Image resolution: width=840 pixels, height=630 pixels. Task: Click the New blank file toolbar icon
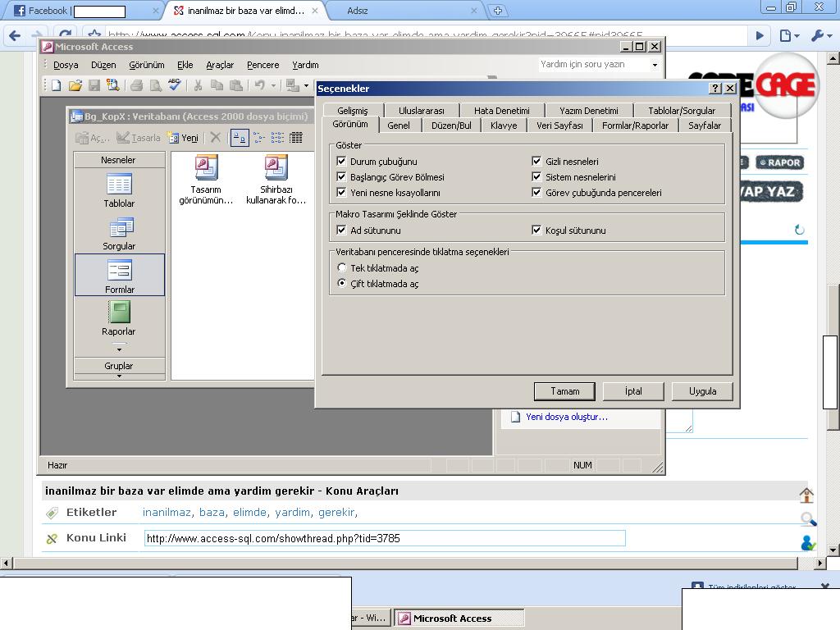click(x=57, y=85)
